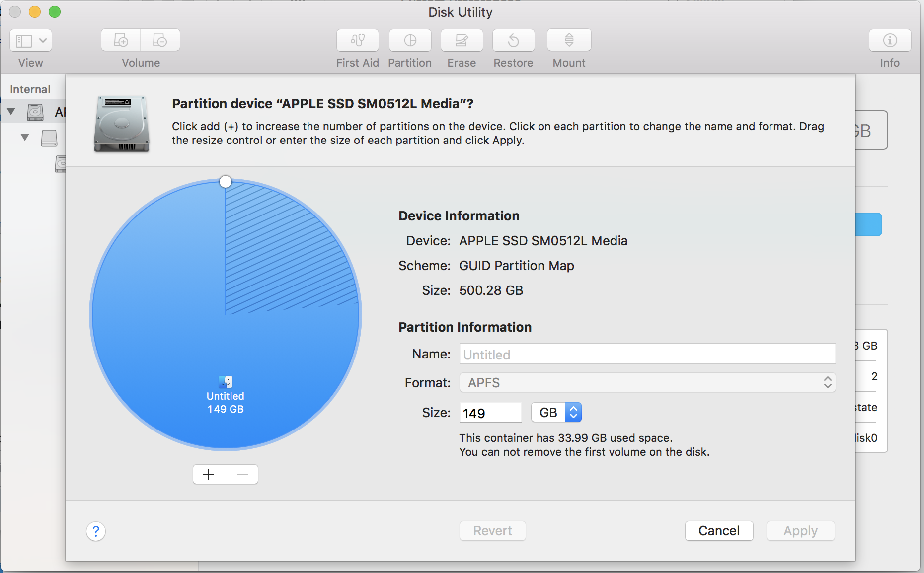Open the Format APFS dropdown

[647, 383]
